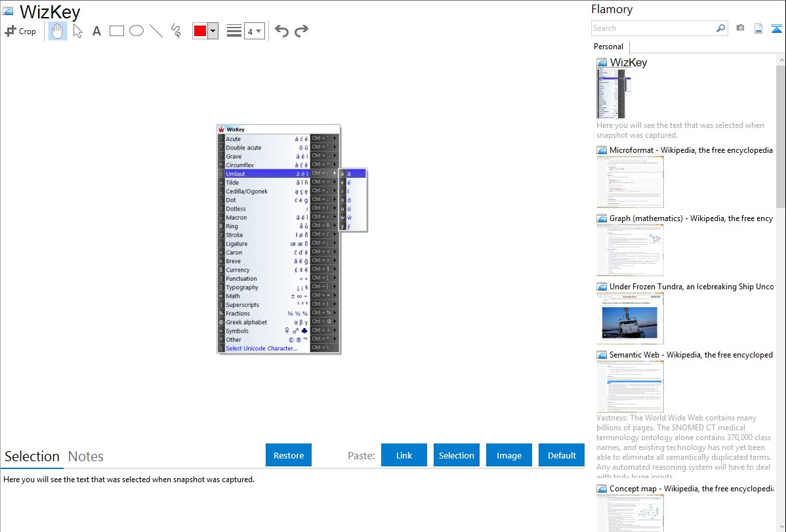Click the Paste Default button

point(562,455)
